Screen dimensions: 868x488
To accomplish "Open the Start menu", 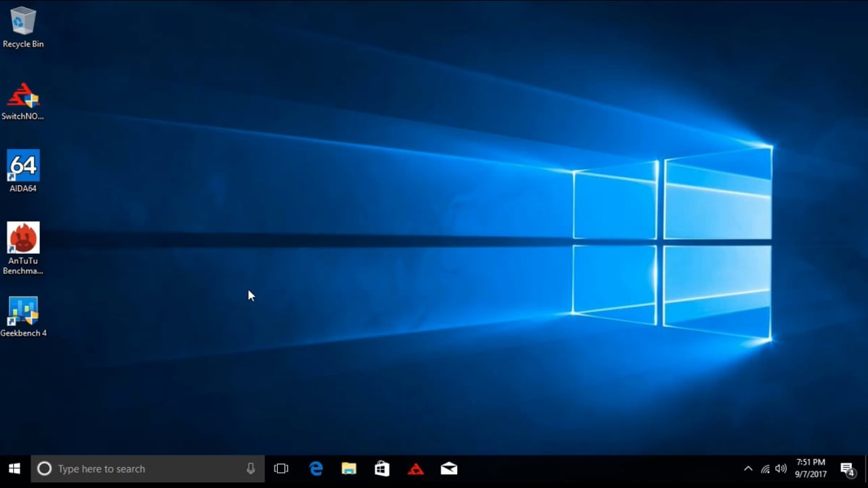I will coord(14,468).
